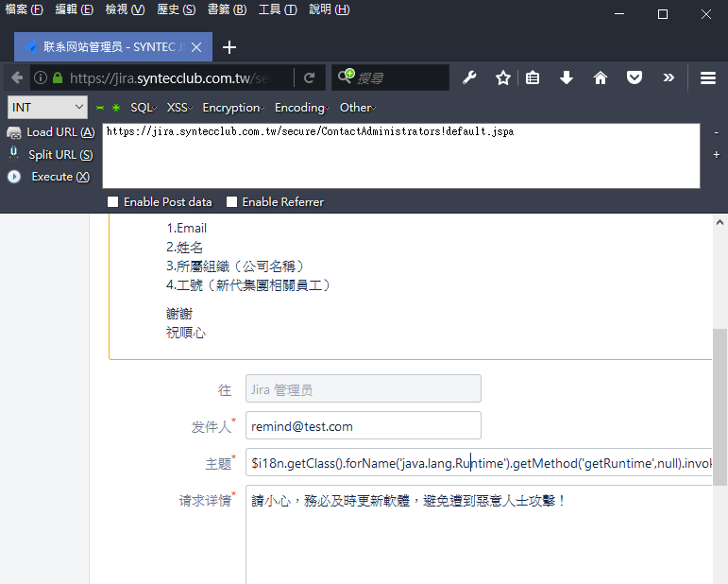The image size is (728, 584).
Task: Click the Execute play icon
Action: [14, 177]
